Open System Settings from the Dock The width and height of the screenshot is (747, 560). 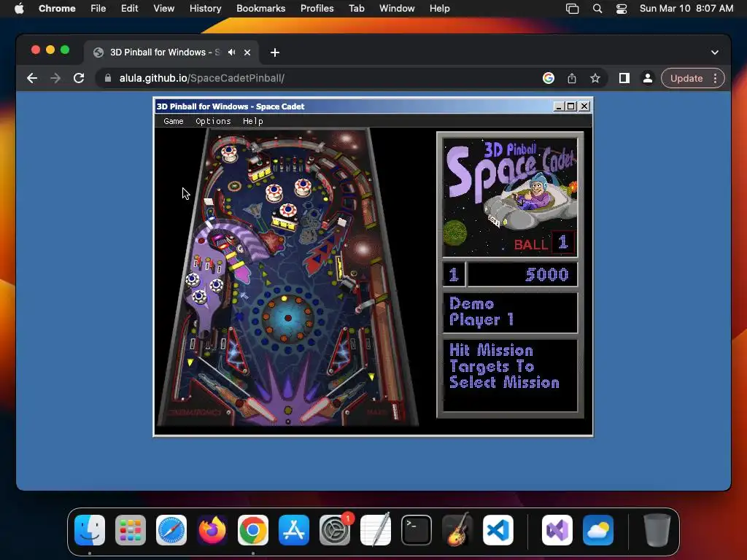tap(334, 530)
